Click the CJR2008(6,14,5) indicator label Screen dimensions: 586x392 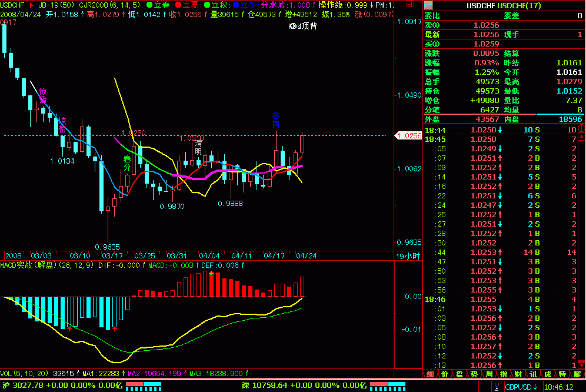tap(109, 5)
